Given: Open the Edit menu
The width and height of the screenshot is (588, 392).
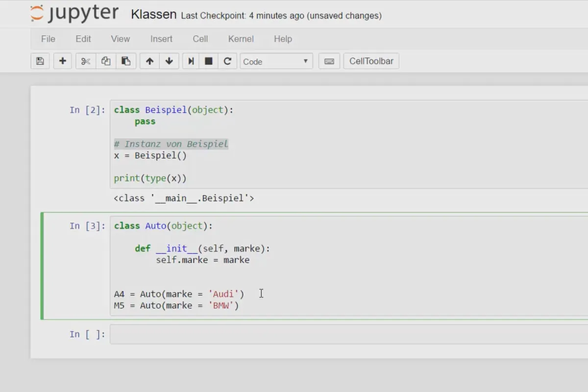Looking at the screenshot, I should 83,39.
